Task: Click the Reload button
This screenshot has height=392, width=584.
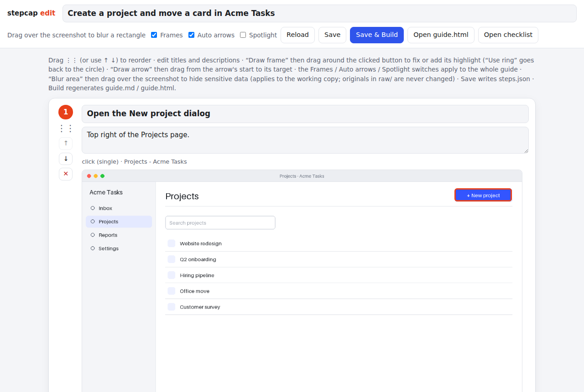Action: coord(297,35)
